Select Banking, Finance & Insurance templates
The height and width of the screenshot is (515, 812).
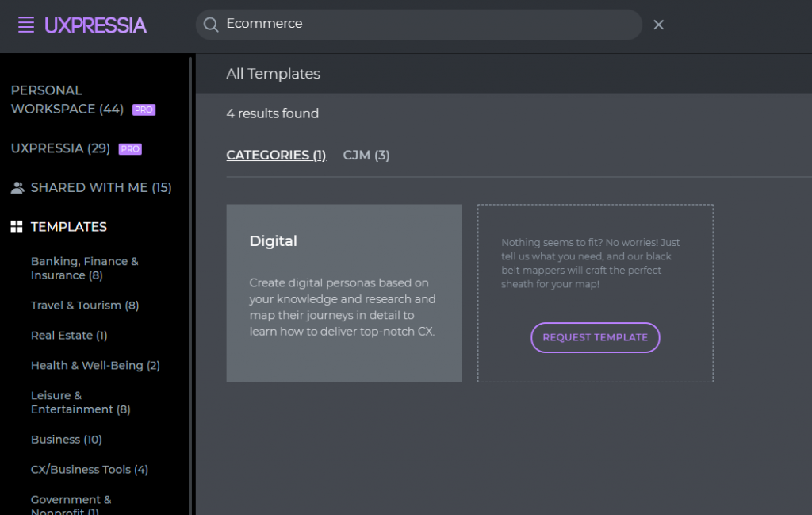[84, 268]
